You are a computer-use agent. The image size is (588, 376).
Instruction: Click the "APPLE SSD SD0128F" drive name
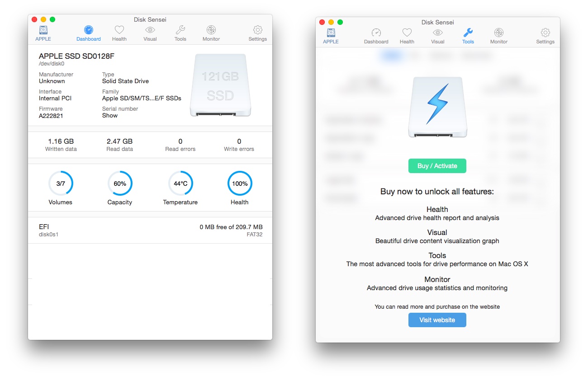pos(77,56)
